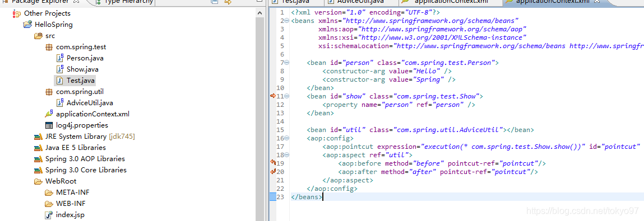This screenshot has height=221, width=644.
Task: Collapse the person bean fold on line 7
Action: pyautogui.click(x=286, y=63)
